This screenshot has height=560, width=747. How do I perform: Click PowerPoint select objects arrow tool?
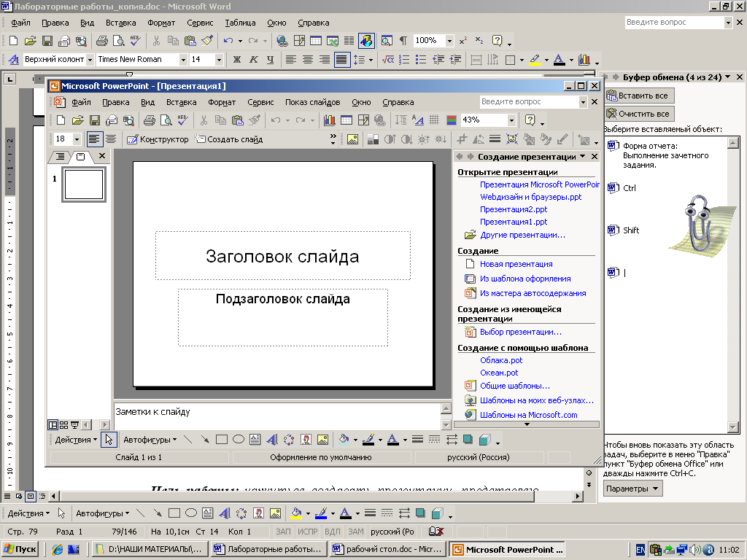coord(109,440)
